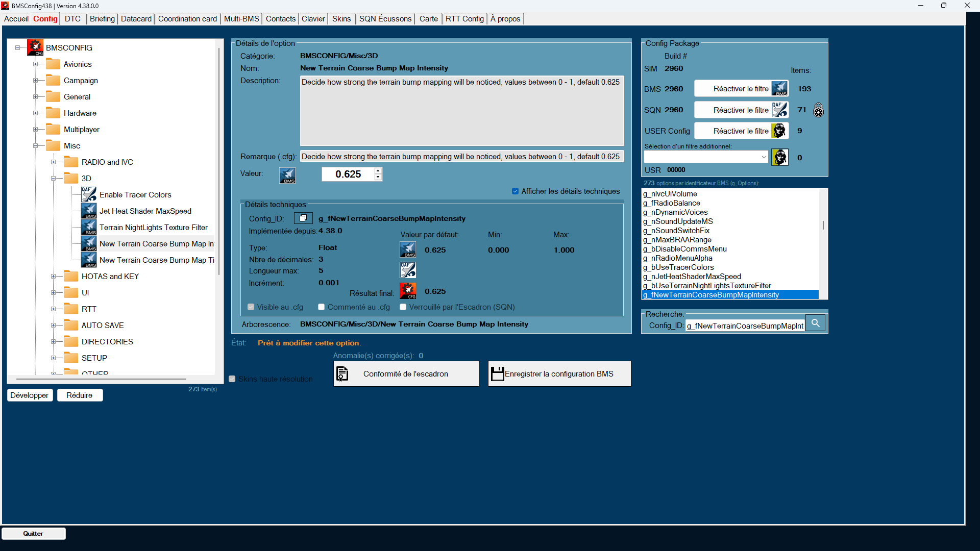Click the USER Config pilot icon
The width and height of the screenshot is (980, 551).
[x=779, y=131]
